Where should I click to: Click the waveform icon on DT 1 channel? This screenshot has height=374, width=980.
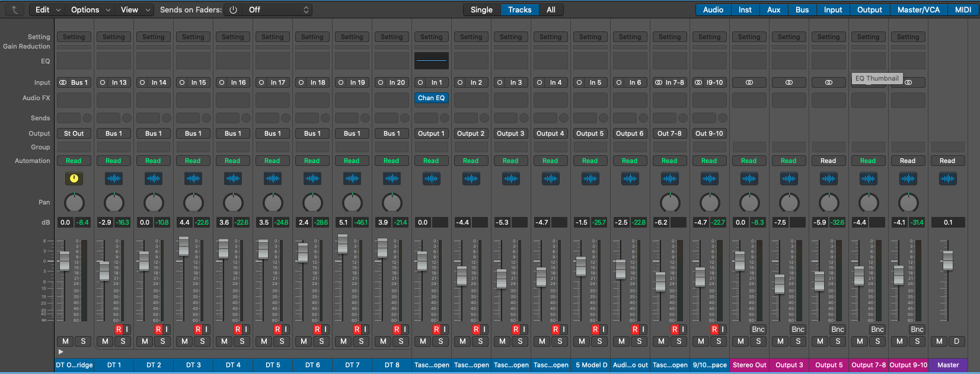(113, 178)
